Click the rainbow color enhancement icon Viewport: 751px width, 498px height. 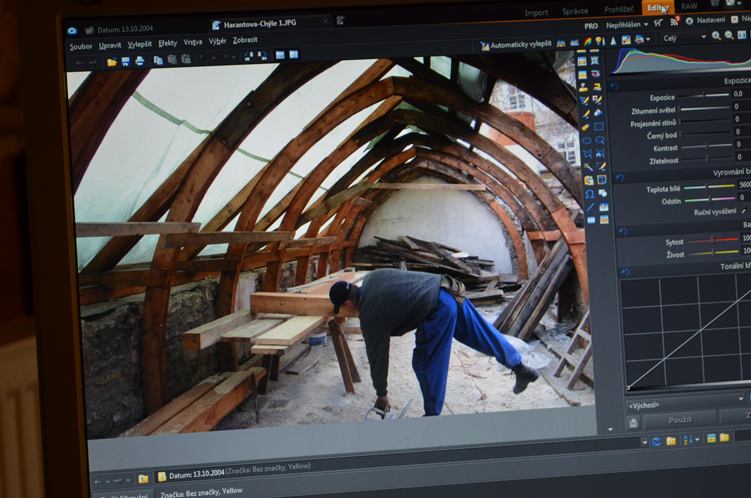click(x=587, y=42)
